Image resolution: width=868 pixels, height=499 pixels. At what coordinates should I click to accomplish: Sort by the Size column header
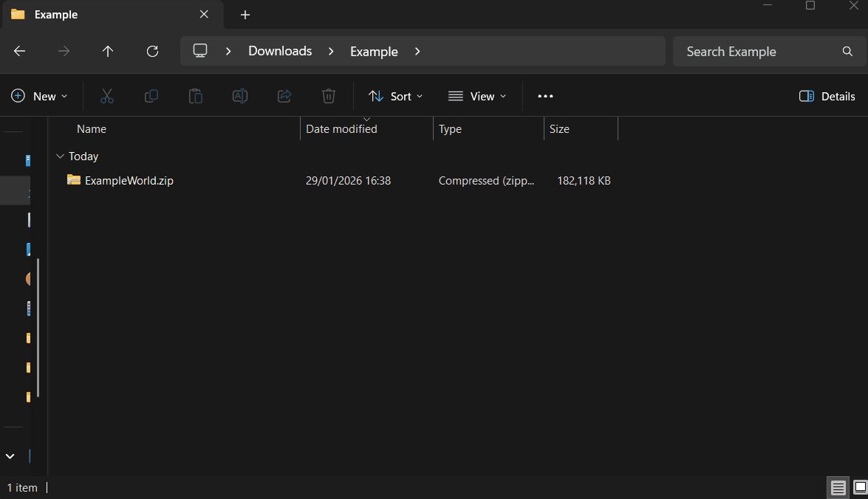tap(559, 129)
